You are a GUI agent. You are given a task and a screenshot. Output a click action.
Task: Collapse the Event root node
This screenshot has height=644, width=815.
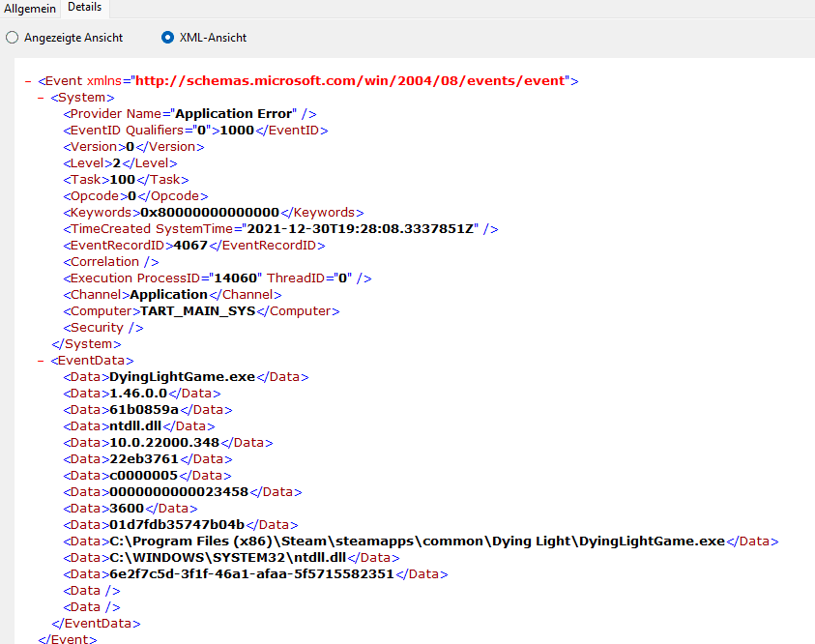point(28,81)
